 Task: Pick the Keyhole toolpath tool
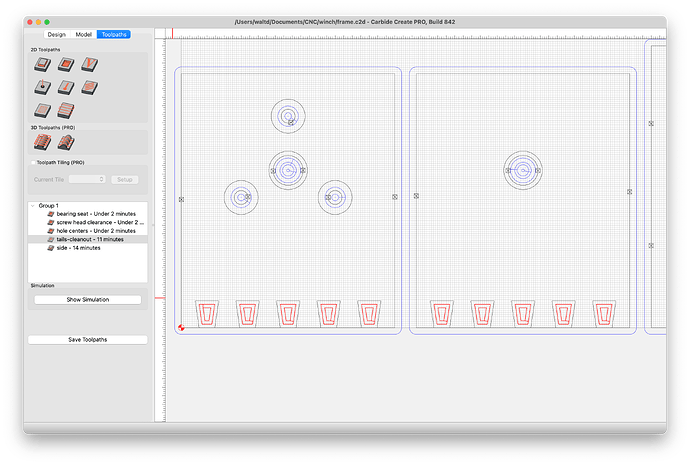click(x=66, y=88)
